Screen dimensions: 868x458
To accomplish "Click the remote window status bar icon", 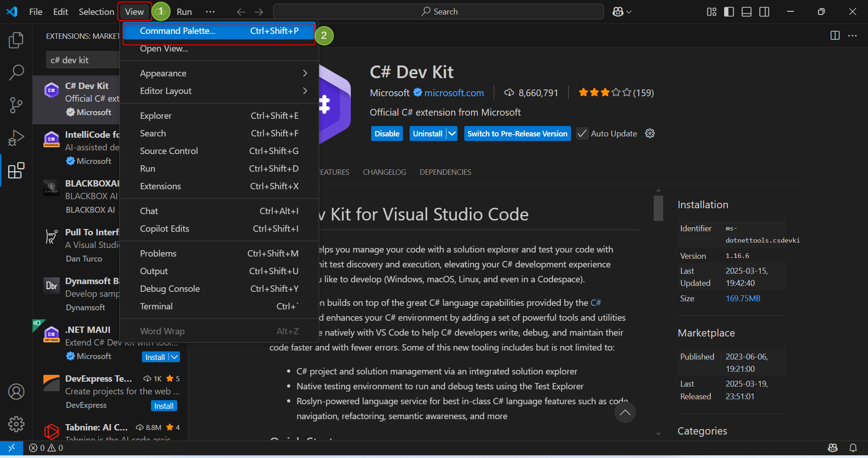I will 11,448.
